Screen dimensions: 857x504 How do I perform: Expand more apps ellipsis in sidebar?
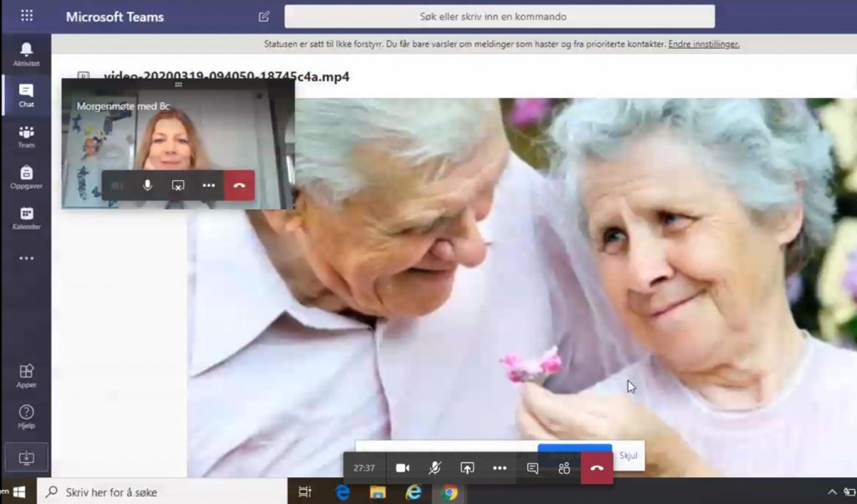click(x=26, y=258)
